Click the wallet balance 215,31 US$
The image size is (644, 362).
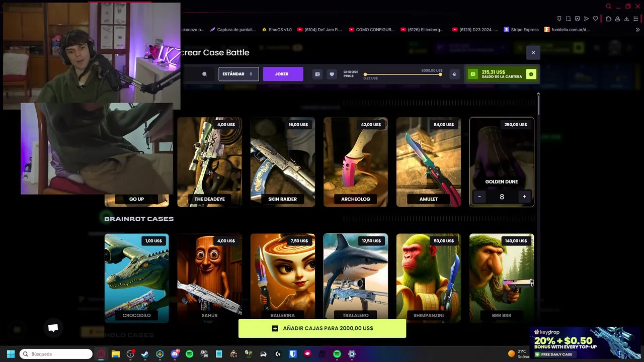point(493,72)
